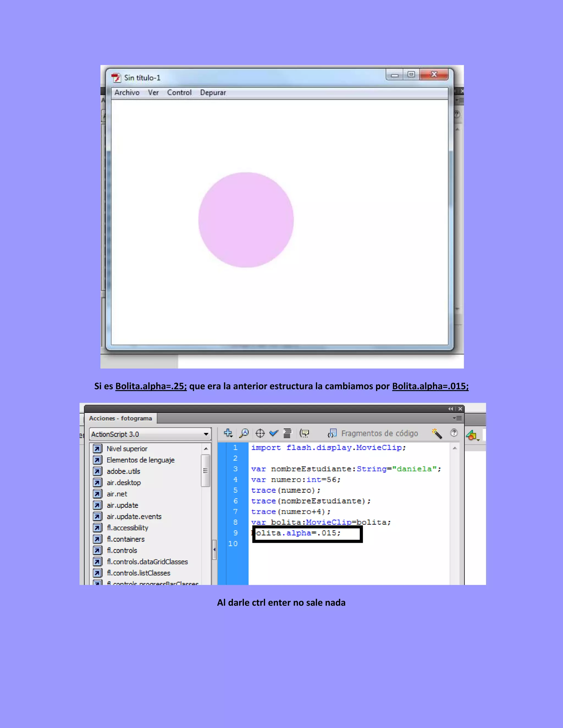Open the Find magnifier tool in Actions toolbar
This screenshot has height=728, width=563.
(x=244, y=433)
